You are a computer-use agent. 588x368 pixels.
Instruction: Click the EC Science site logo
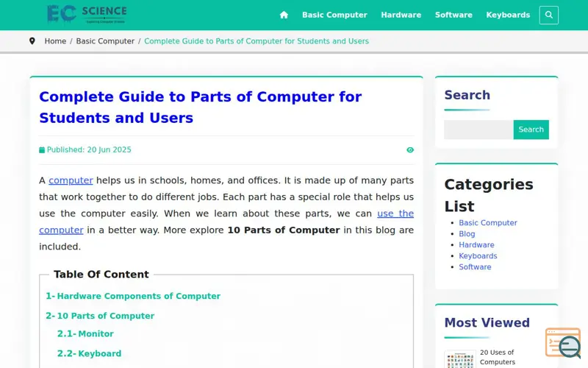point(87,15)
